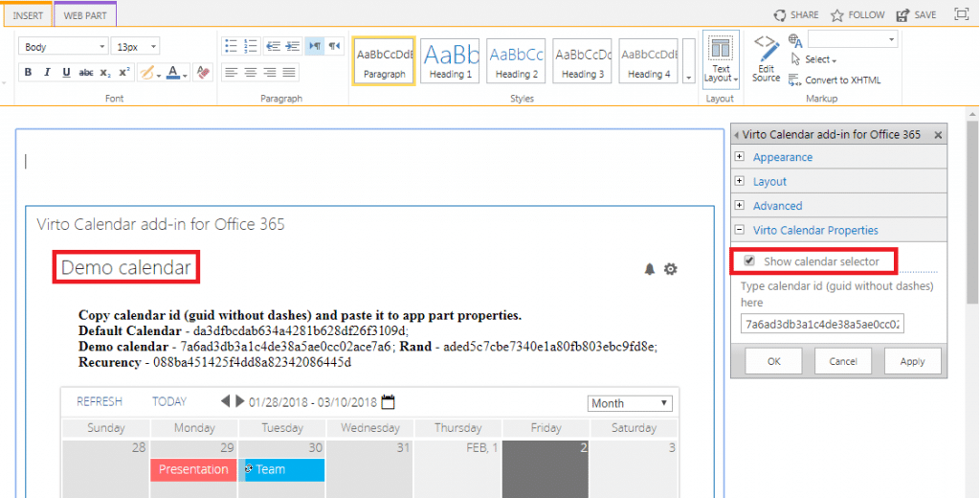Clear formatting with the eraser icon
The width and height of the screenshot is (980, 498).
coord(203,73)
